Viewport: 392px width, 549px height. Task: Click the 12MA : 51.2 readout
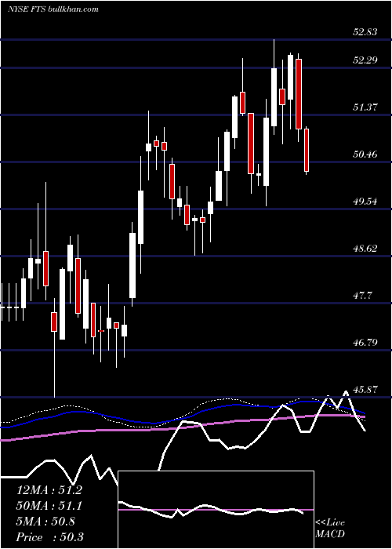click(x=49, y=490)
